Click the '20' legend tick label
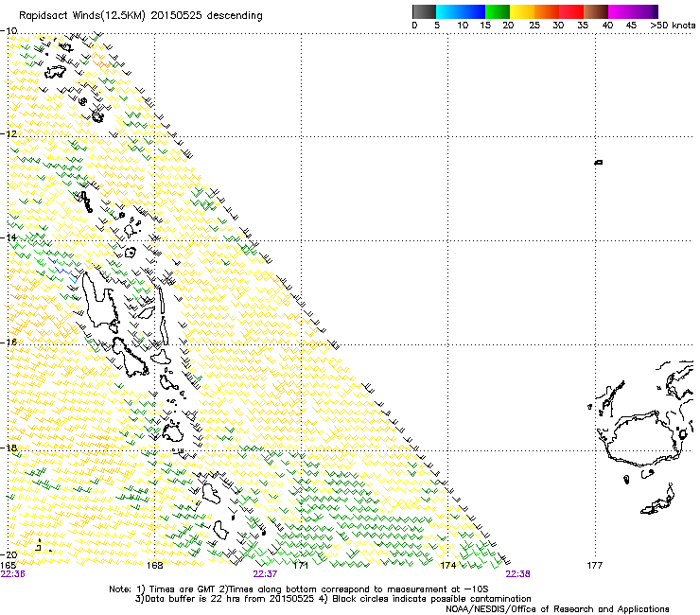 (508, 26)
